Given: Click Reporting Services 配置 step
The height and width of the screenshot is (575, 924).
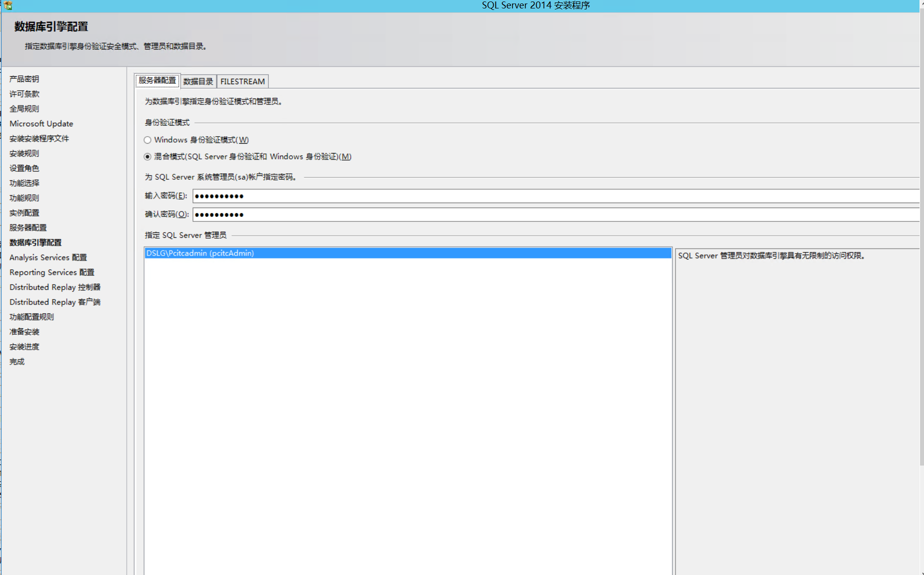Looking at the screenshot, I should click(51, 272).
